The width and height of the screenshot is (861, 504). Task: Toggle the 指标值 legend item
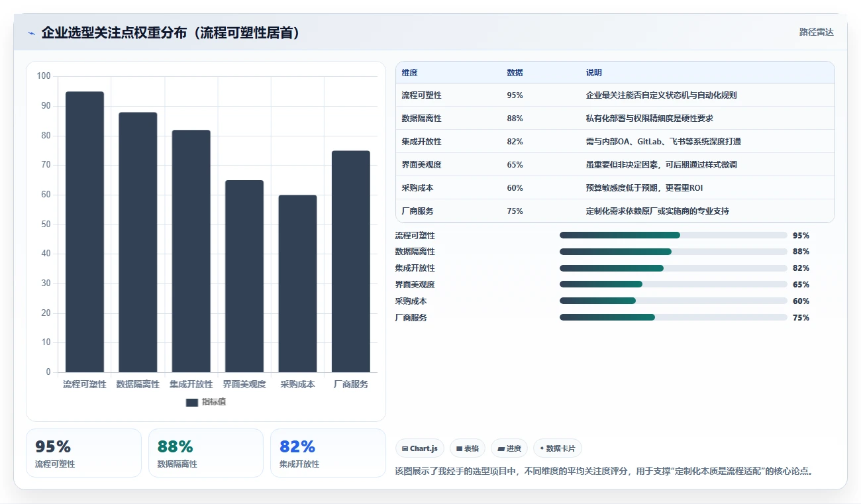click(206, 402)
